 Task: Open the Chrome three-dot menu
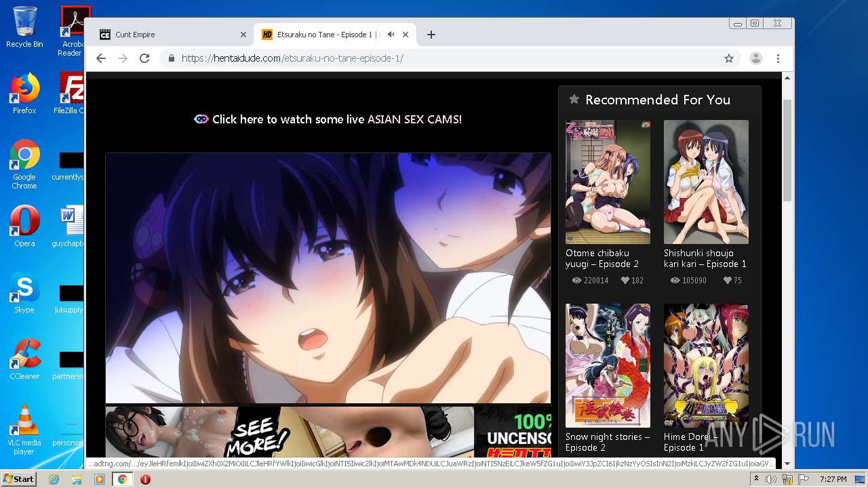(778, 58)
